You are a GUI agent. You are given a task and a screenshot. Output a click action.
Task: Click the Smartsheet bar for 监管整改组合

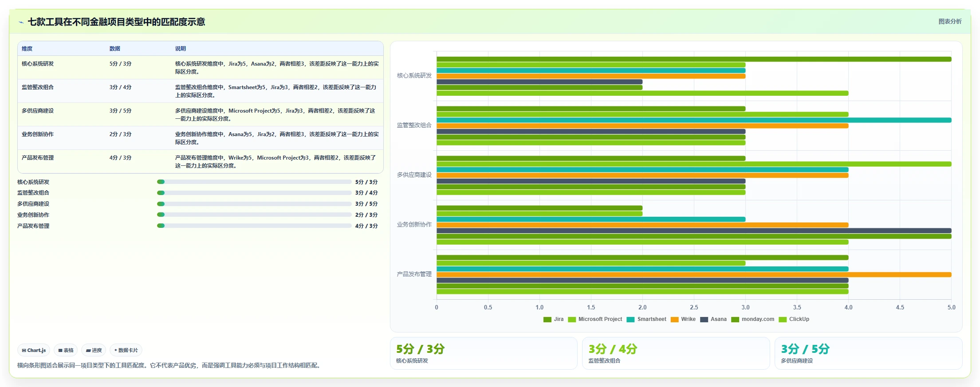694,120
